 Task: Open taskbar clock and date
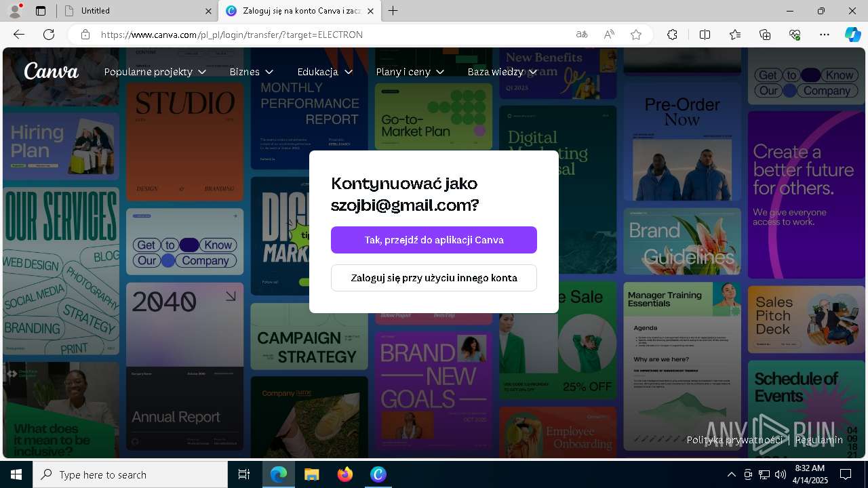tap(809, 474)
